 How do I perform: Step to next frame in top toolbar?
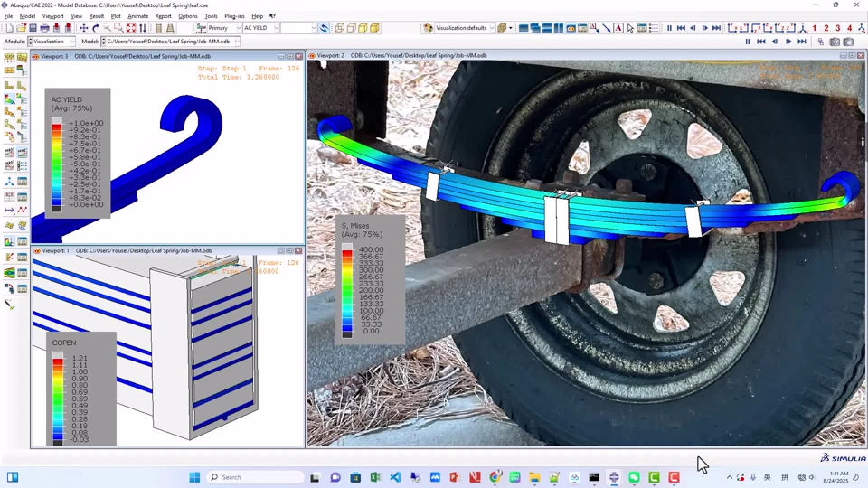[x=704, y=28]
